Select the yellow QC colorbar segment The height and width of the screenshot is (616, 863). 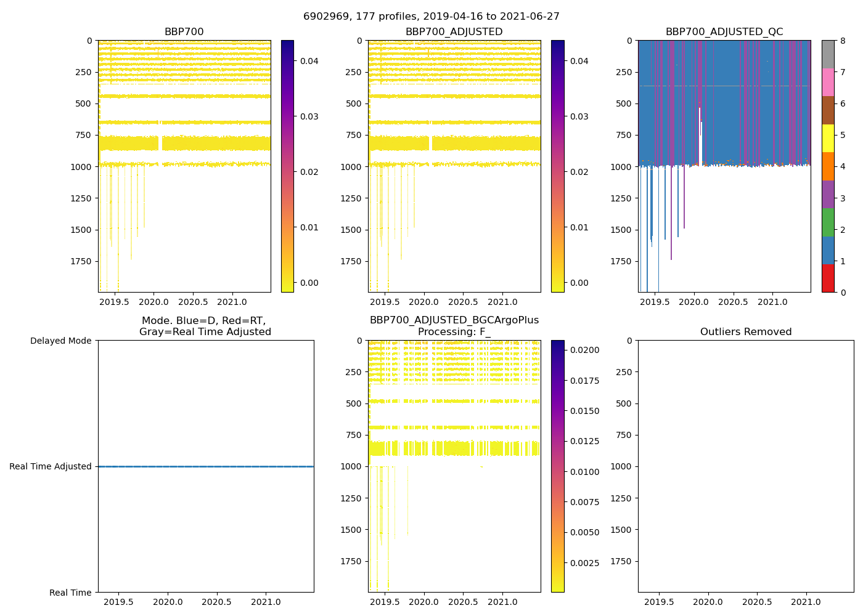(828, 138)
